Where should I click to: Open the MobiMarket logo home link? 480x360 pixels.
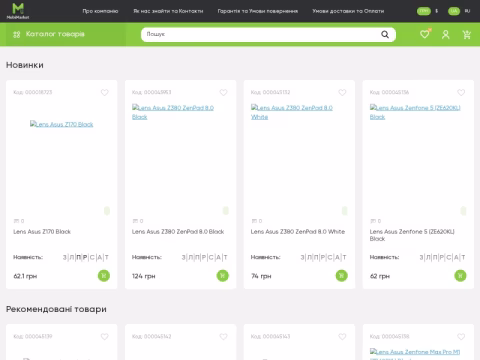18,11
